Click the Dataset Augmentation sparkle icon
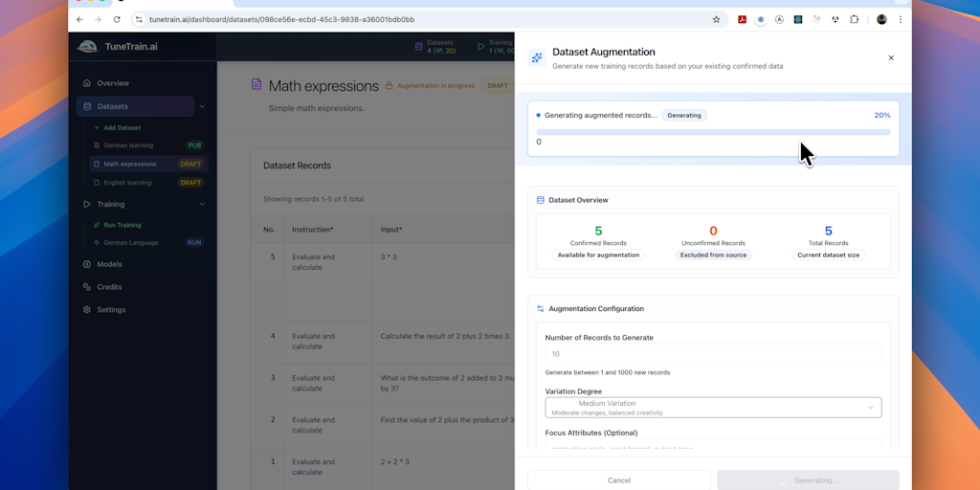The height and width of the screenshot is (490, 980). [x=537, y=58]
